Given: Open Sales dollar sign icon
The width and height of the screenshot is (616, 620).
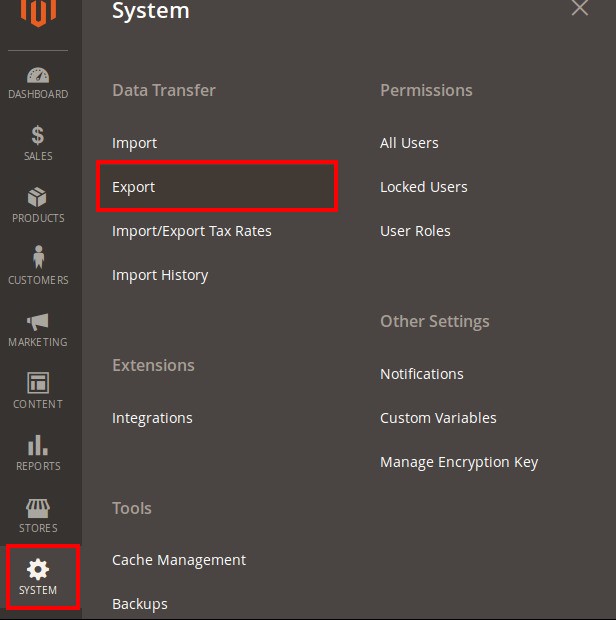Looking at the screenshot, I should pos(38,135).
